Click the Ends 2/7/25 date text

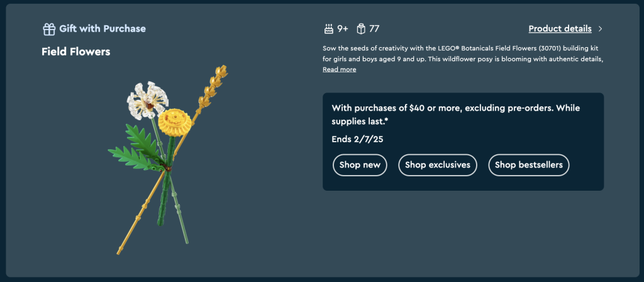coord(357,139)
